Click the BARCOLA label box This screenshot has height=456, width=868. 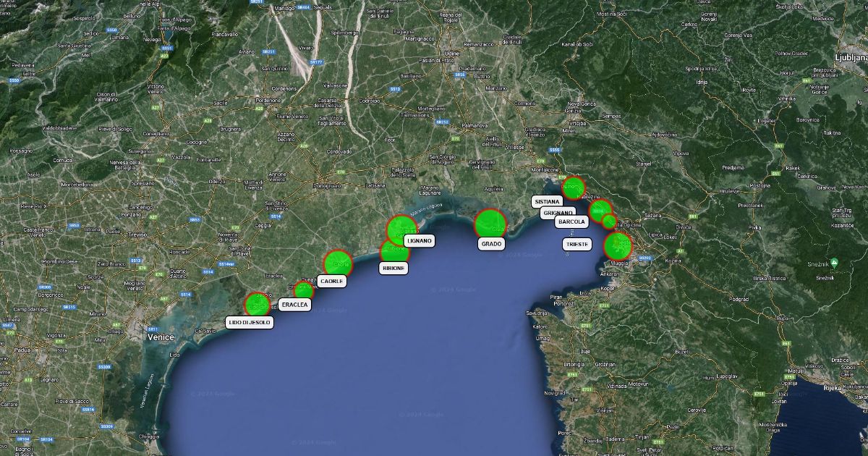click(x=571, y=222)
